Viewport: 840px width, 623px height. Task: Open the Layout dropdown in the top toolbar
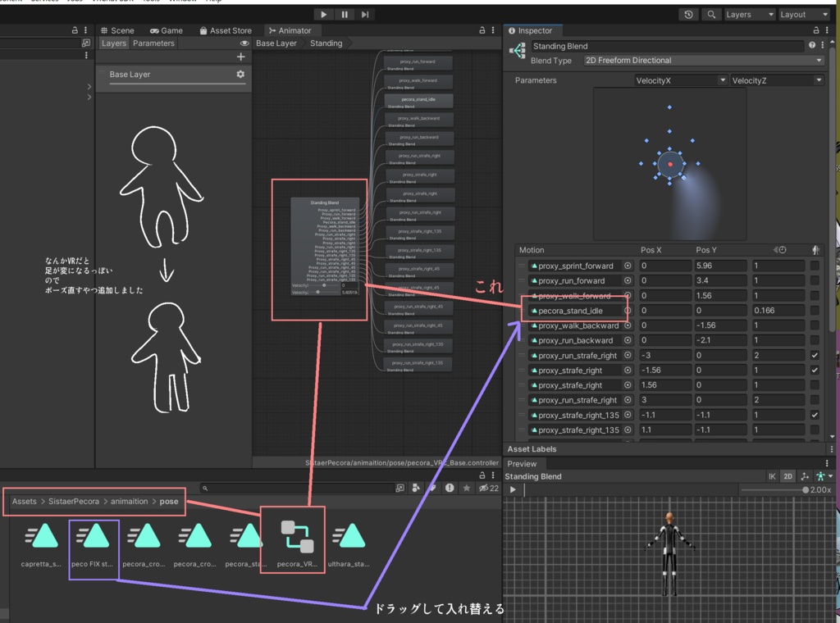click(804, 15)
